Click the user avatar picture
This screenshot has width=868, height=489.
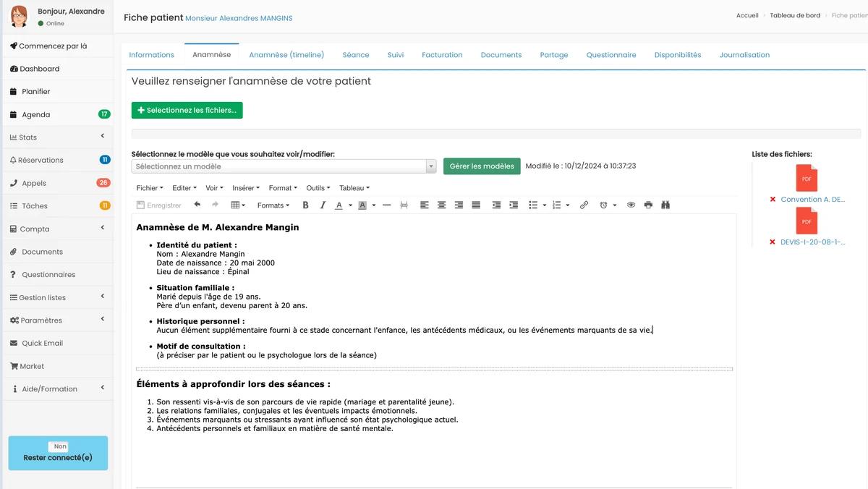20,17
